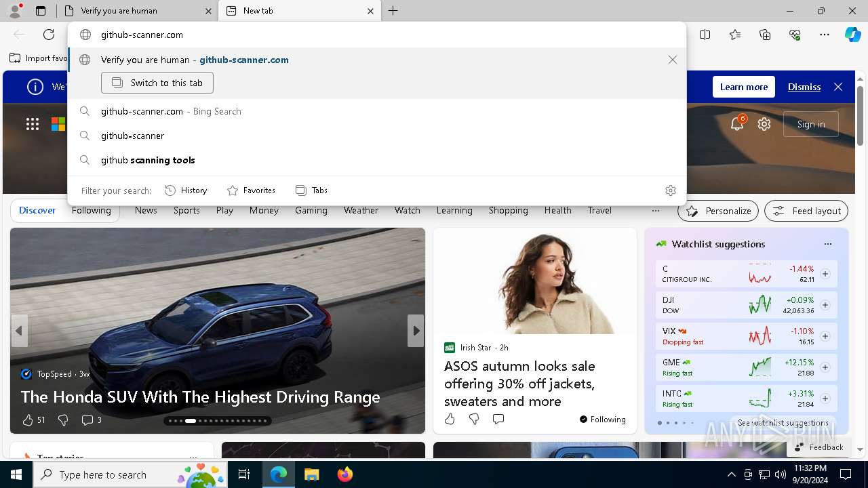
Task: Open Browser essentials heart icon
Action: coord(795,35)
